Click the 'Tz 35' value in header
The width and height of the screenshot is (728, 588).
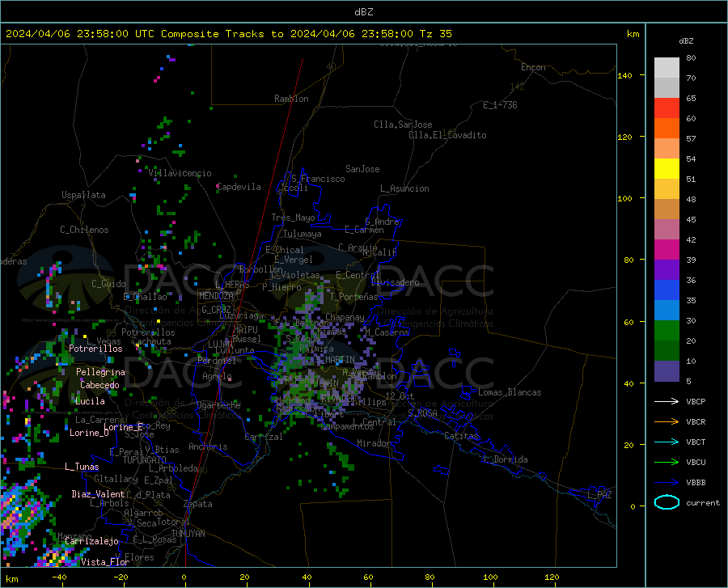pyautogui.click(x=435, y=34)
